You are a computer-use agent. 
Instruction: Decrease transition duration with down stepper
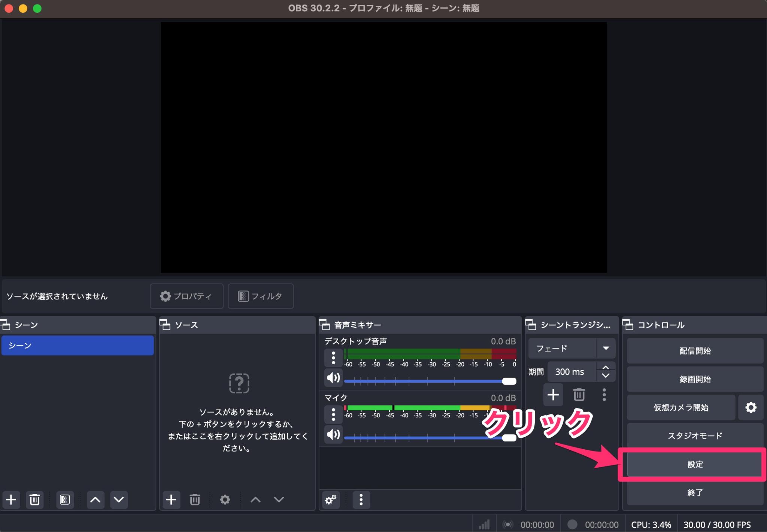(606, 376)
